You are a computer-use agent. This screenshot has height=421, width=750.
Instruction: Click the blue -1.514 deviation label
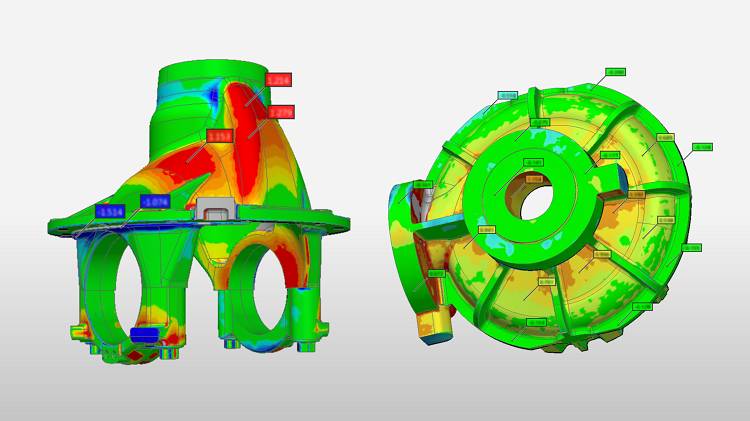pos(109,211)
